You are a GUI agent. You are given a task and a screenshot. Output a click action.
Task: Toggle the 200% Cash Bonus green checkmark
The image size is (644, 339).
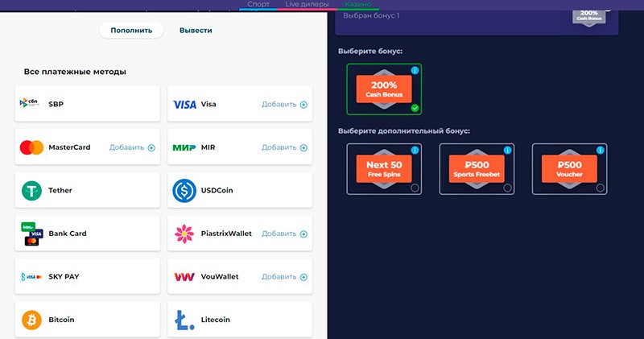pos(415,108)
